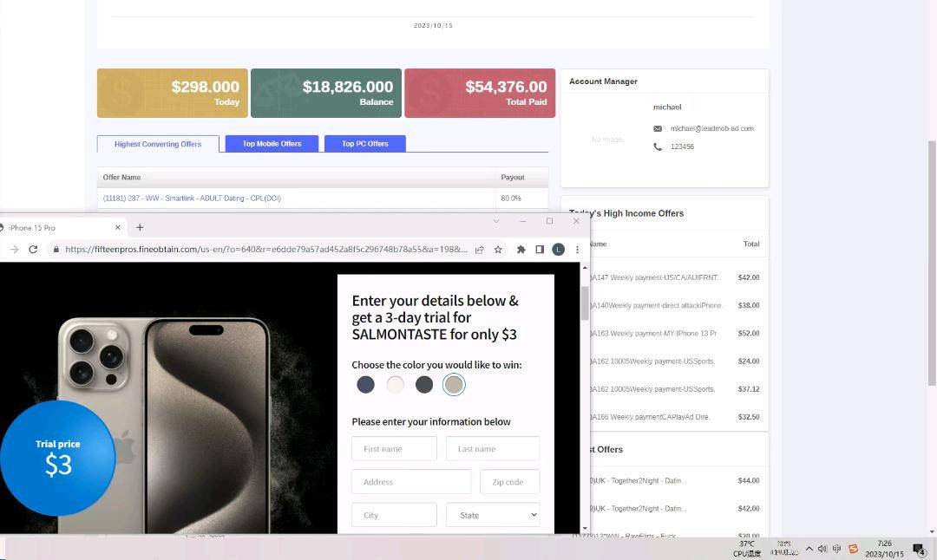Image resolution: width=937 pixels, height=560 pixels.
Task: Focus the Zip code input field
Action: (x=510, y=482)
